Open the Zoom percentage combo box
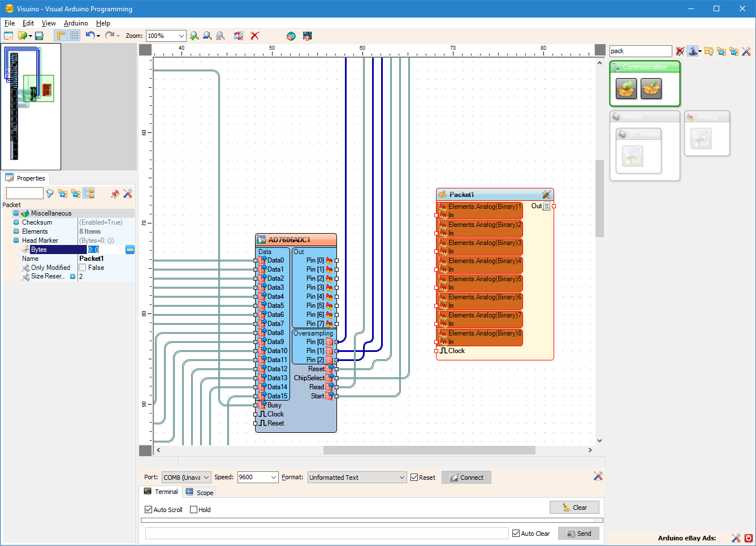Viewport: 756px width, 546px height. (166, 36)
